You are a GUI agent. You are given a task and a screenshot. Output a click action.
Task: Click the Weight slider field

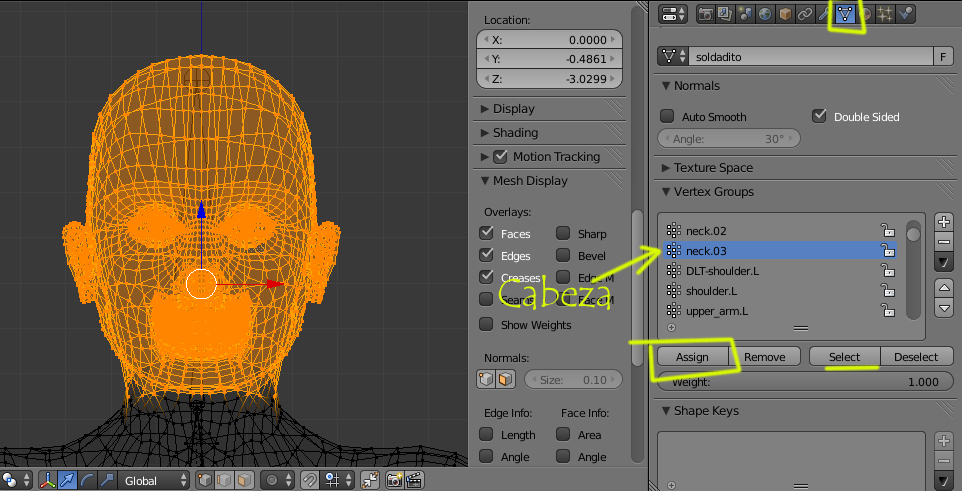804,382
